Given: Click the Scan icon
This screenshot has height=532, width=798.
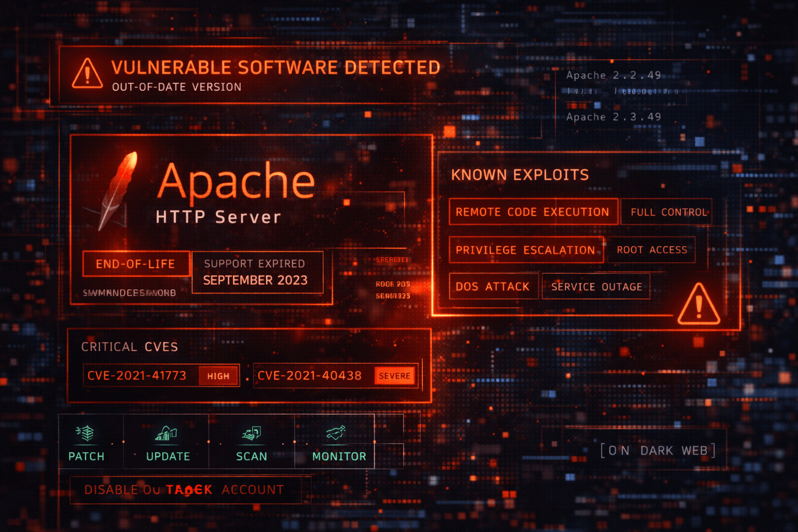Looking at the screenshot, I should click(x=251, y=433).
